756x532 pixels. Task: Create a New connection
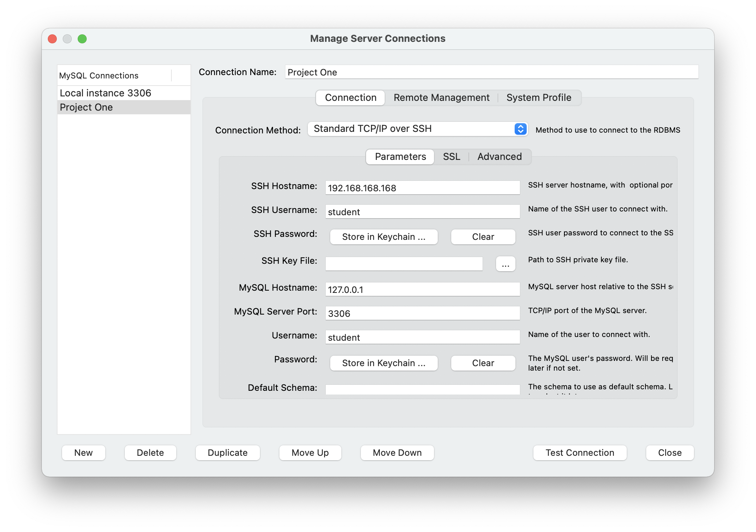[x=83, y=453]
